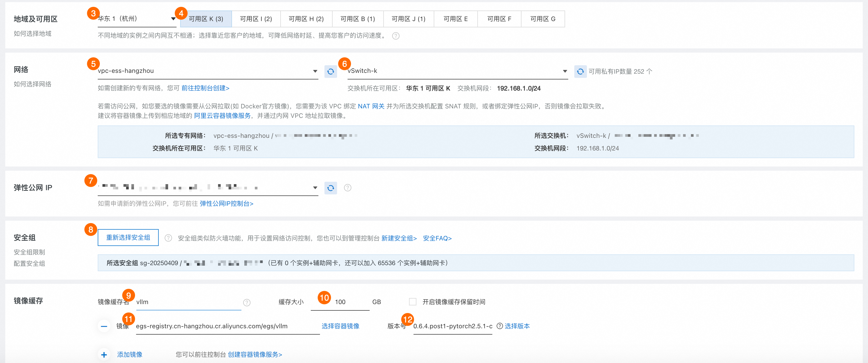Select zone tab 可用区 K (3)
868x363 pixels.
tap(206, 19)
